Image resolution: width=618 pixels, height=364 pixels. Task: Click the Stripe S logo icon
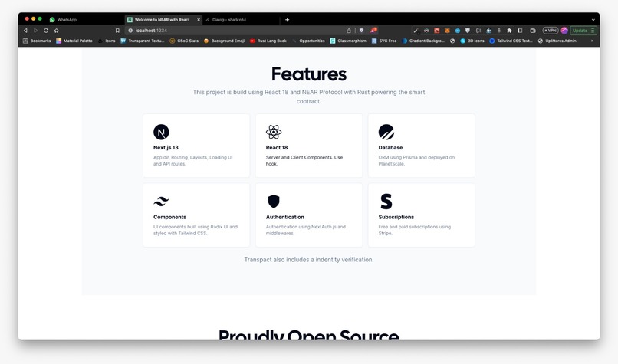386,202
